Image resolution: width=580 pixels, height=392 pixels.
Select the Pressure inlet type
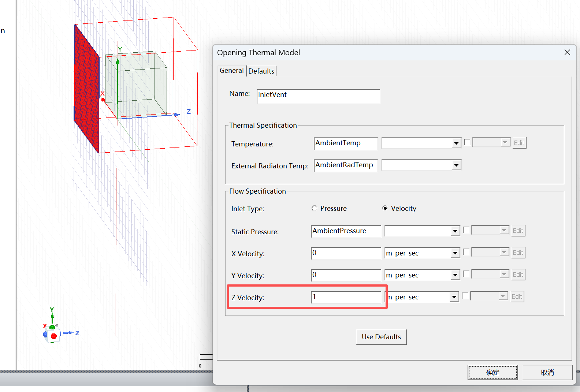(314, 208)
